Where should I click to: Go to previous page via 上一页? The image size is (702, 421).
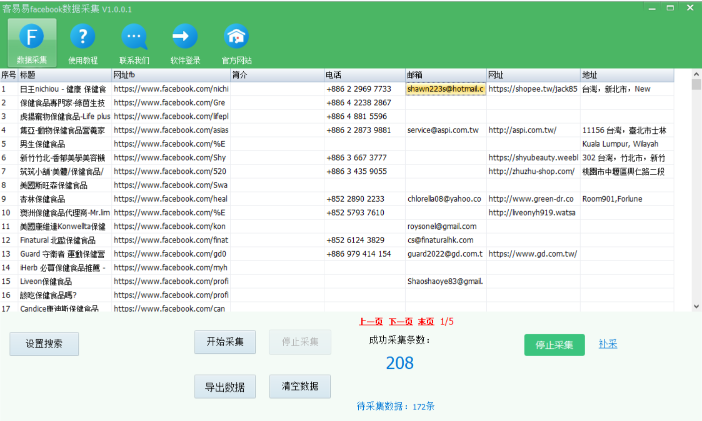(x=371, y=322)
